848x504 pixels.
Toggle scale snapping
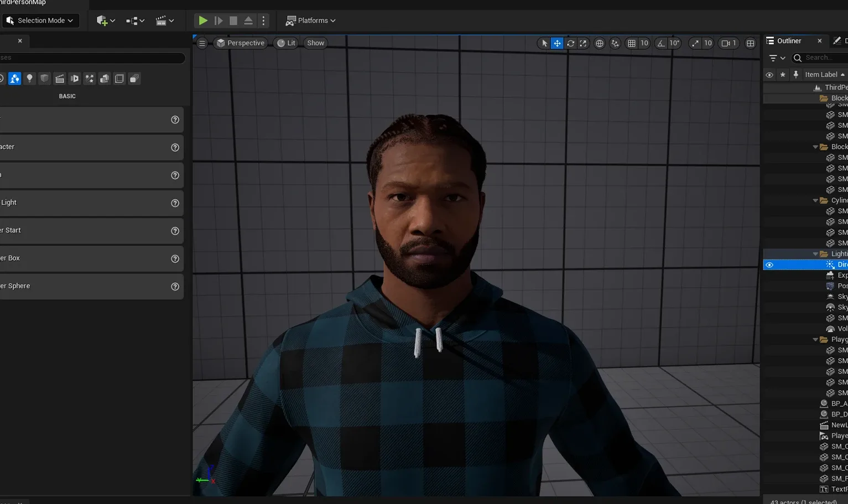point(695,43)
